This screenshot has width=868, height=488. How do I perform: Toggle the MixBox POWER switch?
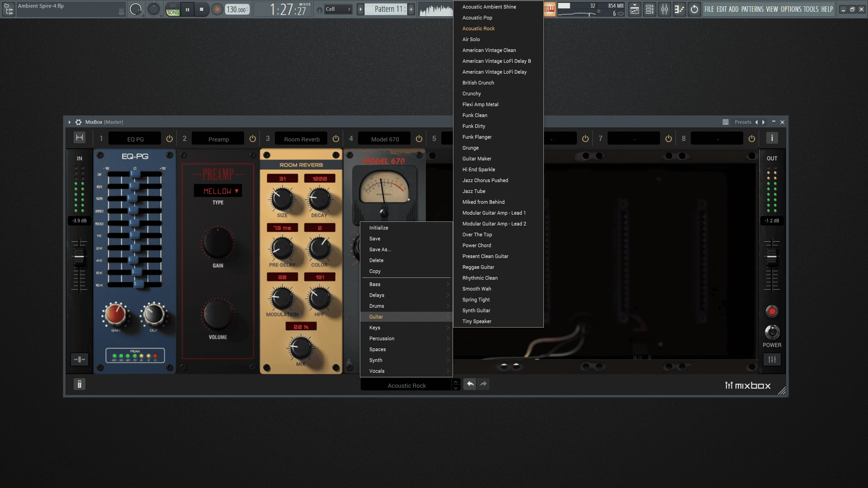[772, 332]
